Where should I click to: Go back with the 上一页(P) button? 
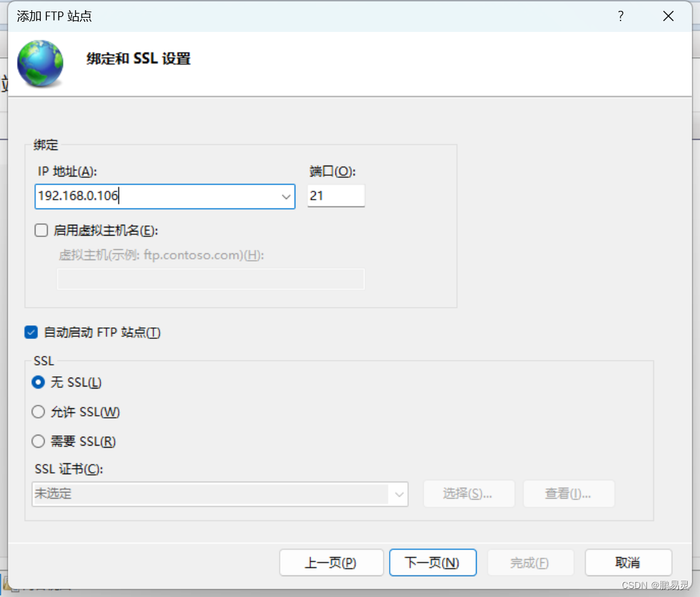point(330,562)
